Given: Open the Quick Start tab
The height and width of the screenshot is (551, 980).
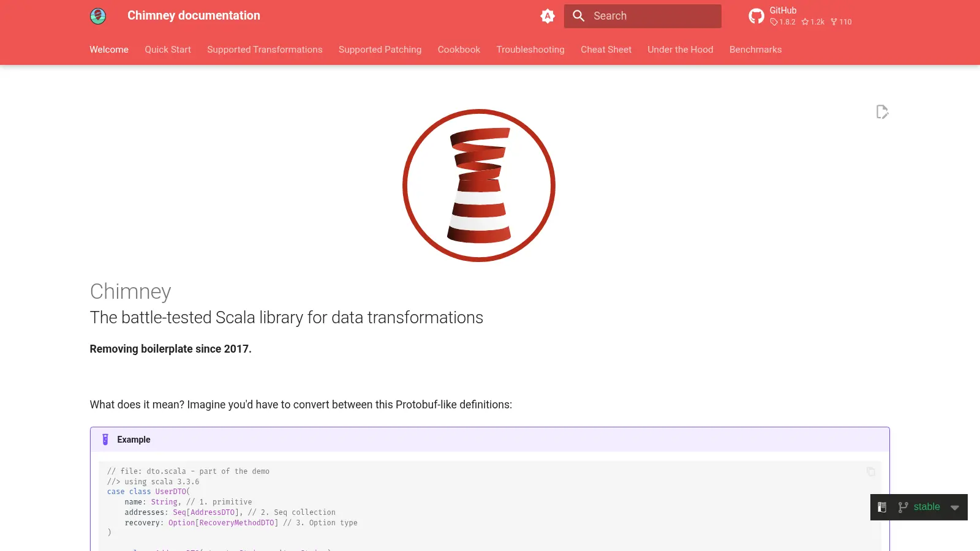Looking at the screenshot, I should (x=168, y=50).
